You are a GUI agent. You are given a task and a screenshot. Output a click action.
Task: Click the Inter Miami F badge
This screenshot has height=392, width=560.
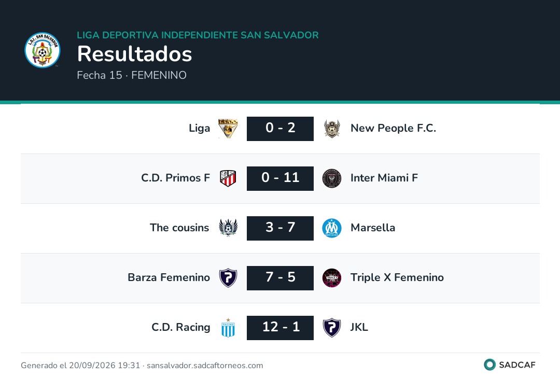pos(332,178)
